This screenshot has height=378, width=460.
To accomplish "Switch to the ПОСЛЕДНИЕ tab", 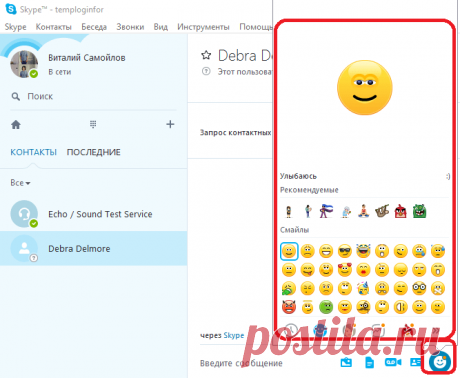I will 94,152.
